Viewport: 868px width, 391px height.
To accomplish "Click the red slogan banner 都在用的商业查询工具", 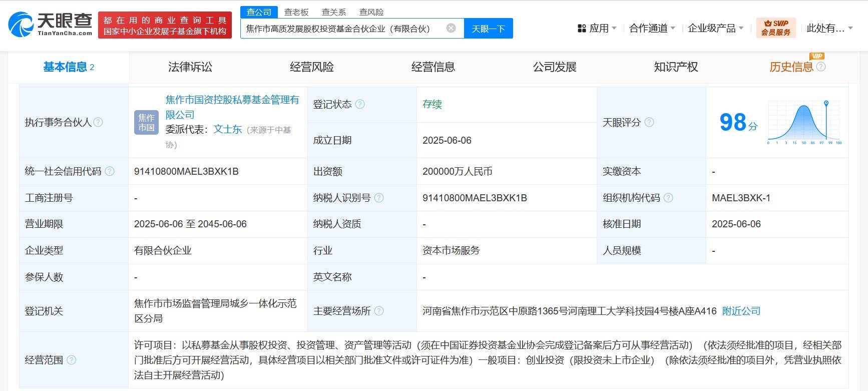I will coord(165,25).
